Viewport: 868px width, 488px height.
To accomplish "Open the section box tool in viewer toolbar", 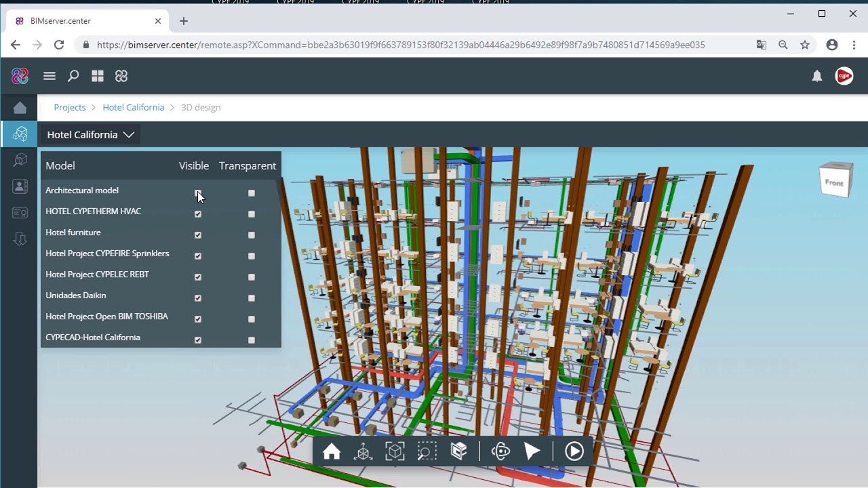I will tap(458, 451).
